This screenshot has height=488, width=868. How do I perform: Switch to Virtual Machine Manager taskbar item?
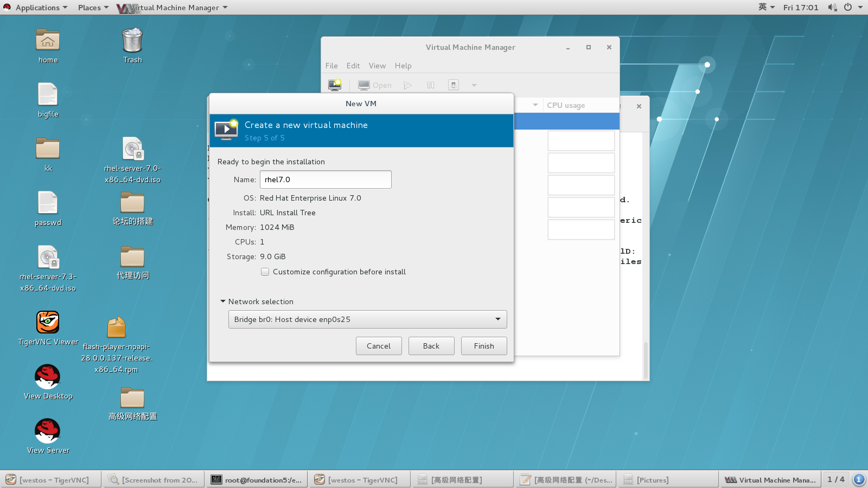point(771,479)
